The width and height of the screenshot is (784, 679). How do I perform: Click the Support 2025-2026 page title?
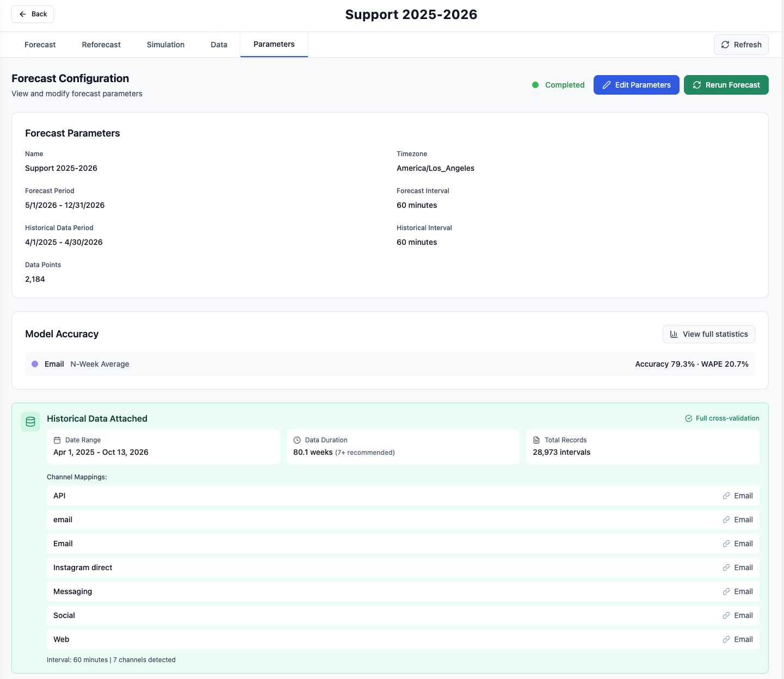(411, 15)
